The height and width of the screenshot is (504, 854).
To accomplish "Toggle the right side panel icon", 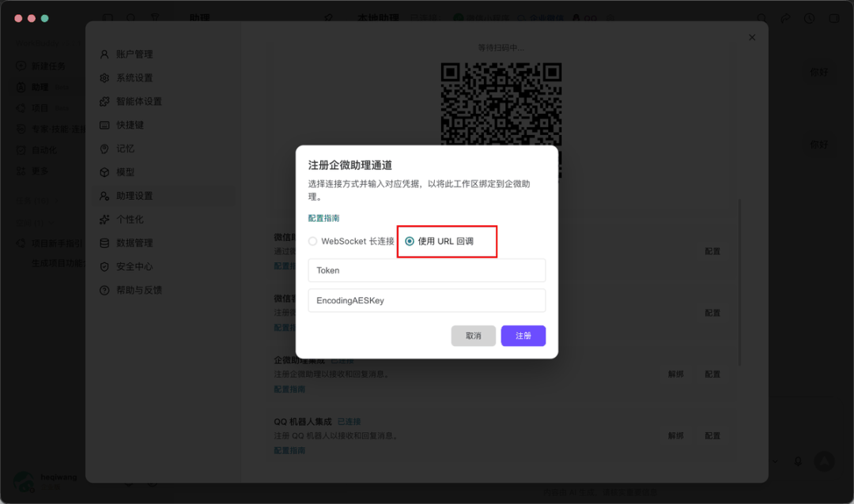I will pos(834,18).
